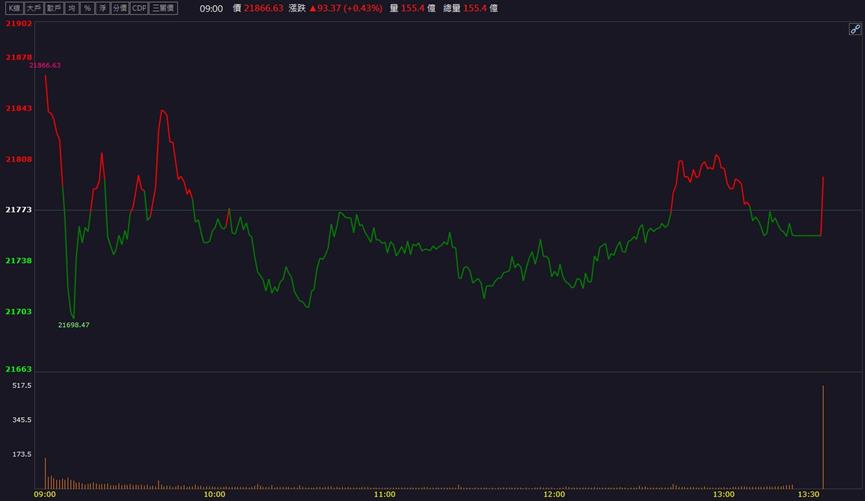Click the ▲93.37 (+0.43%) change value
The height and width of the screenshot is (501, 865).
point(346,8)
